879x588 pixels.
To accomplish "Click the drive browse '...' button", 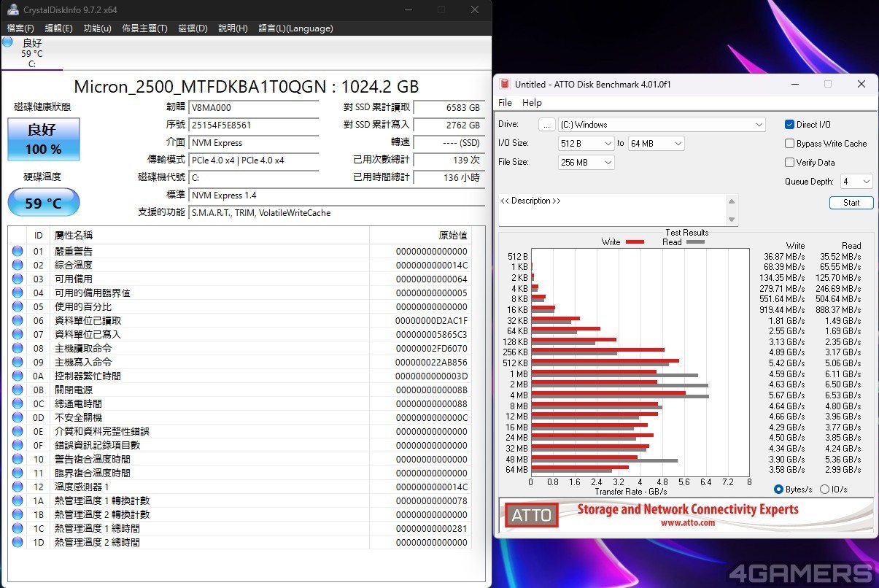I will (547, 125).
